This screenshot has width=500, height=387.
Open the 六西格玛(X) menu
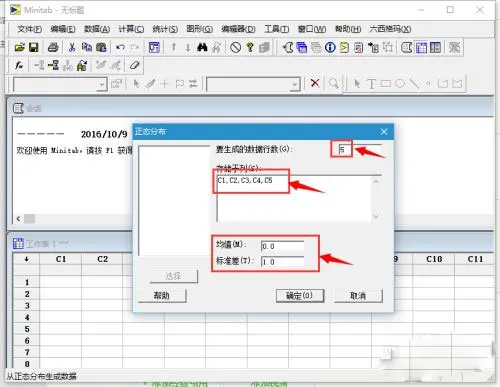tap(390, 29)
